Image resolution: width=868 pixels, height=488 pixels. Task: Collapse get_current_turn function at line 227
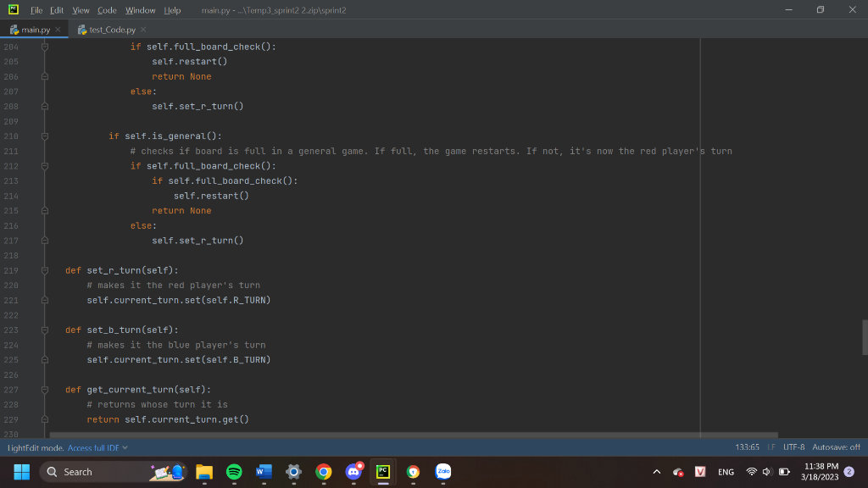point(45,390)
